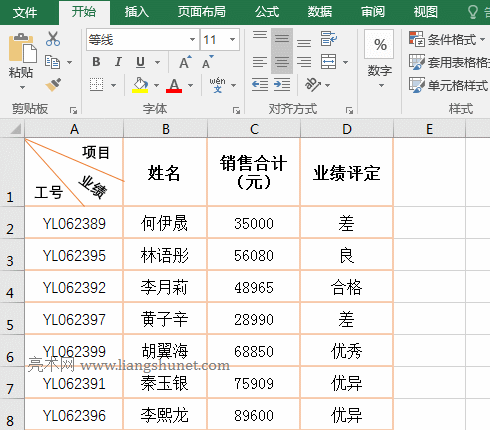The image size is (490, 430).
Task: Select the 业绩评定 header cell
Action: (347, 172)
